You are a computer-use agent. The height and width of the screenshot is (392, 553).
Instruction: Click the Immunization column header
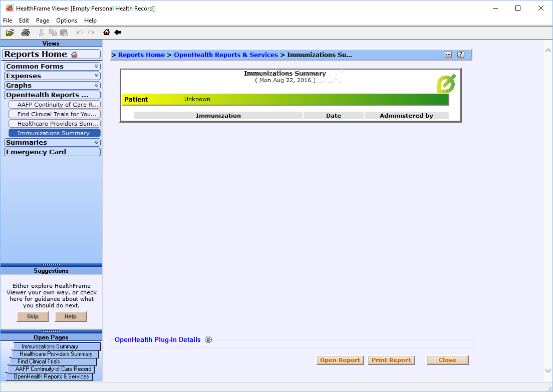click(218, 116)
